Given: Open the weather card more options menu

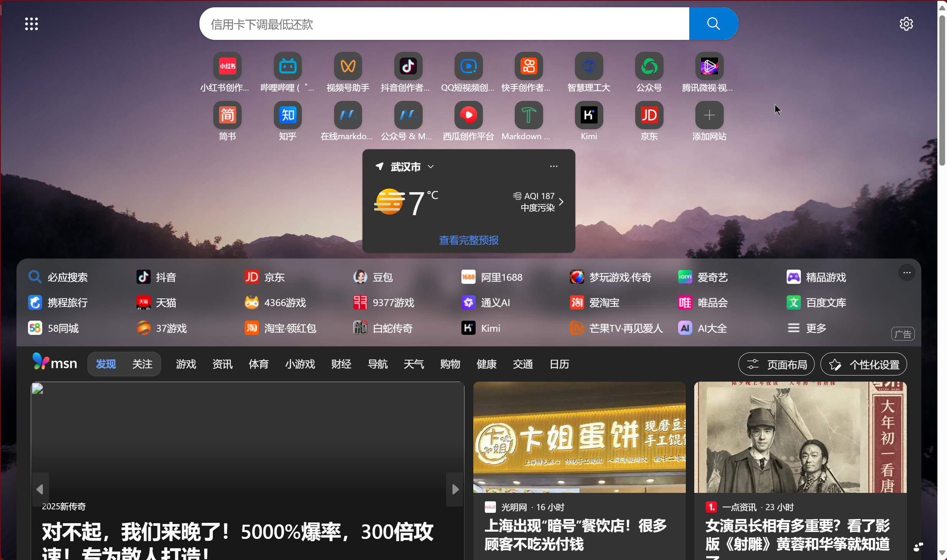Looking at the screenshot, I should pos(553,166).
